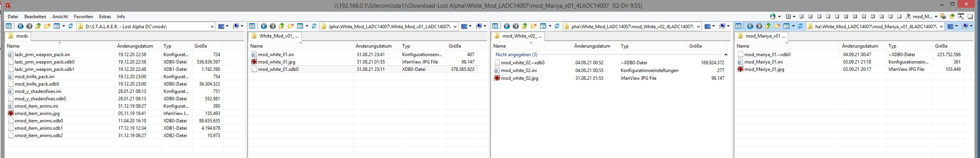
Task: Open the Ansicht menu
Action: point(60,17)
